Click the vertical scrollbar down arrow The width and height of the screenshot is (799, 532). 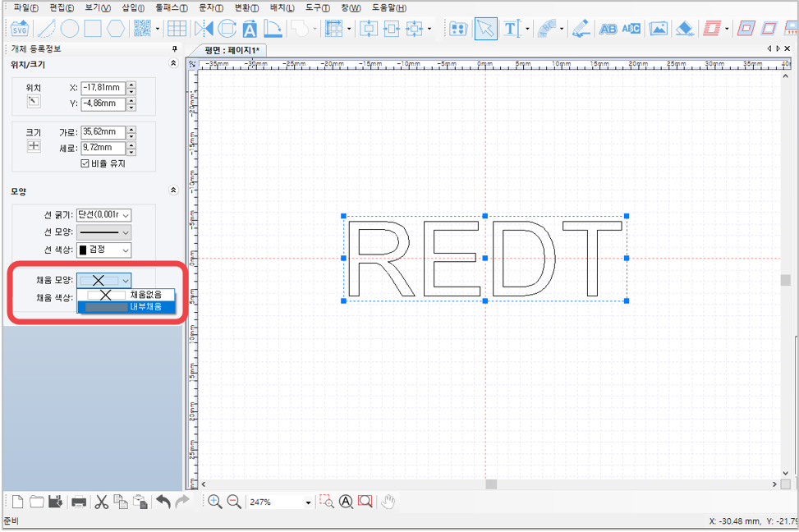(x=785, y=473)
